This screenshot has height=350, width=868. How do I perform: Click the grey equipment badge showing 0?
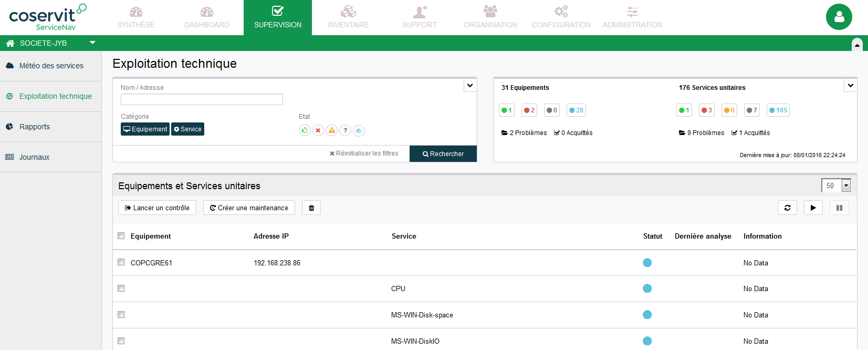coord(551,110)
